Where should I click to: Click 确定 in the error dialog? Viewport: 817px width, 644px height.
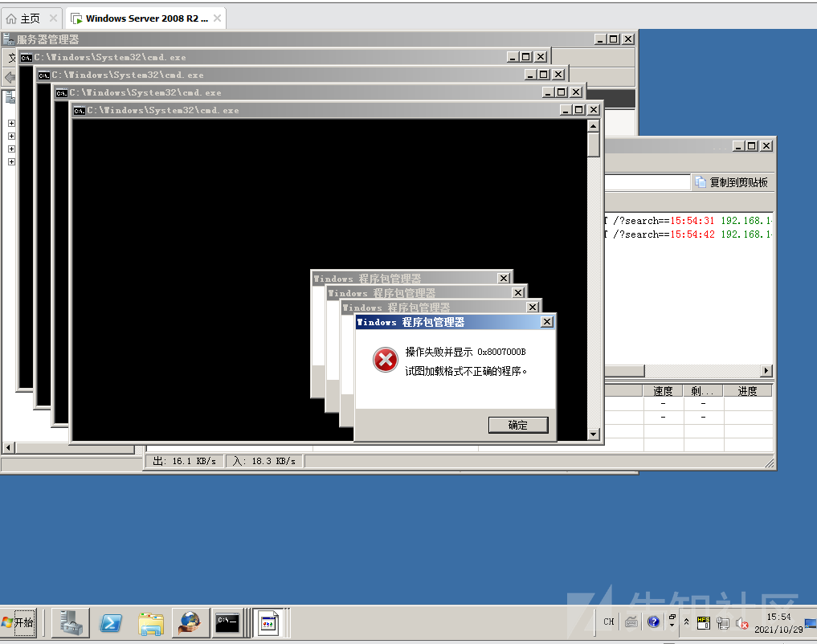click(518, 425)
